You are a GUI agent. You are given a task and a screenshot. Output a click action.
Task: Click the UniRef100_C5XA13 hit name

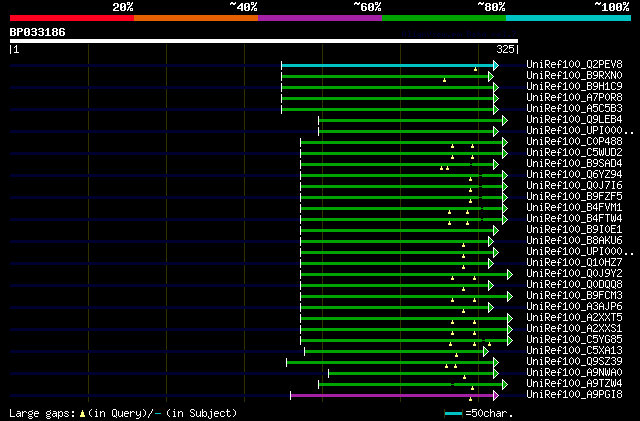[x=574, y=351]
